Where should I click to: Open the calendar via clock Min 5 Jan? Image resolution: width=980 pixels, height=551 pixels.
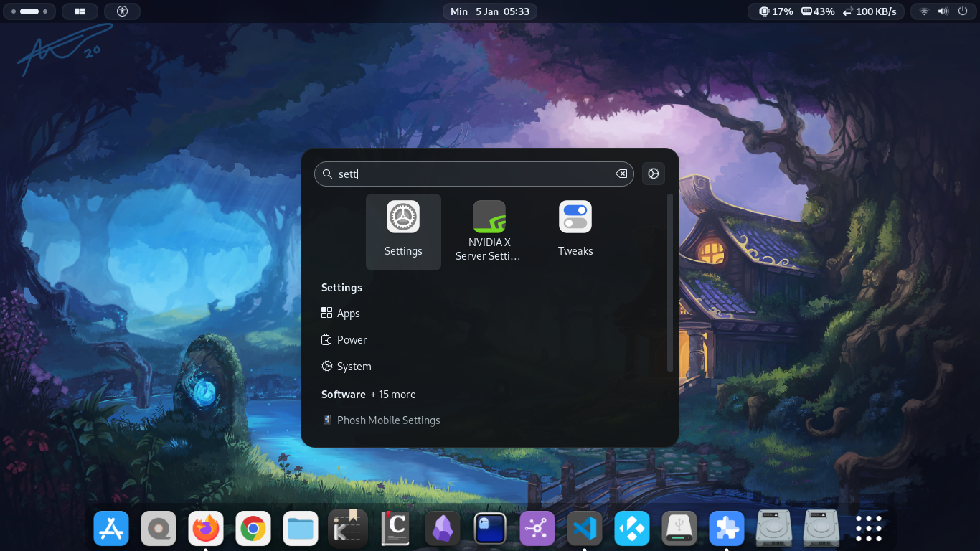click(x=490, y=11)
